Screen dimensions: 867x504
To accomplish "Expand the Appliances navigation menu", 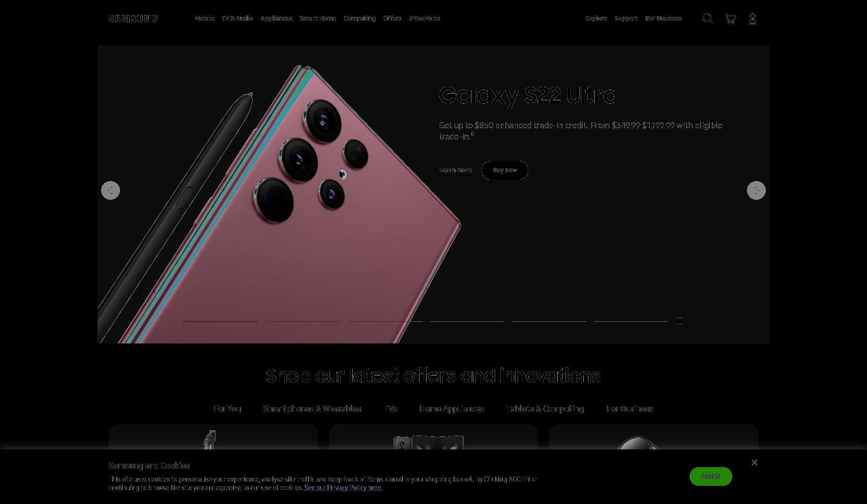I will click(x=276, y=18).
